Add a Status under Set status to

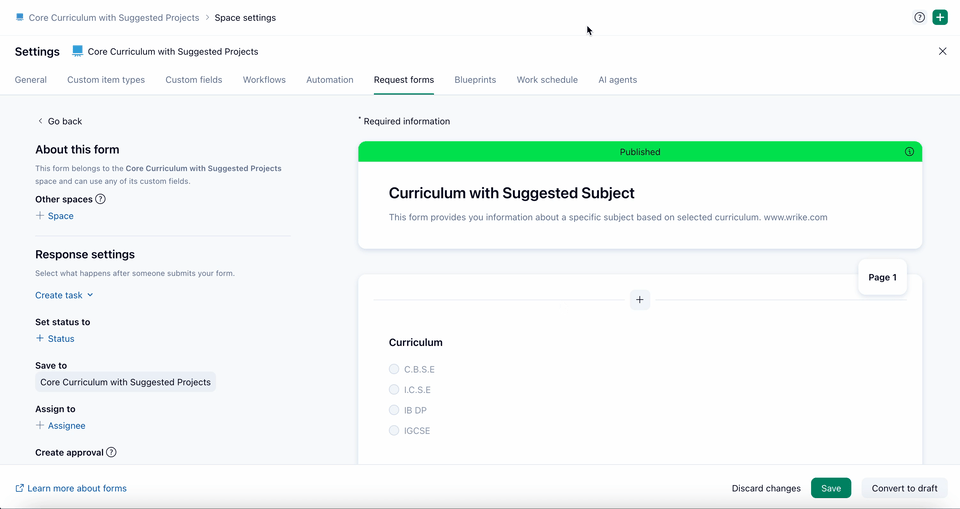[x=55, y=338]
